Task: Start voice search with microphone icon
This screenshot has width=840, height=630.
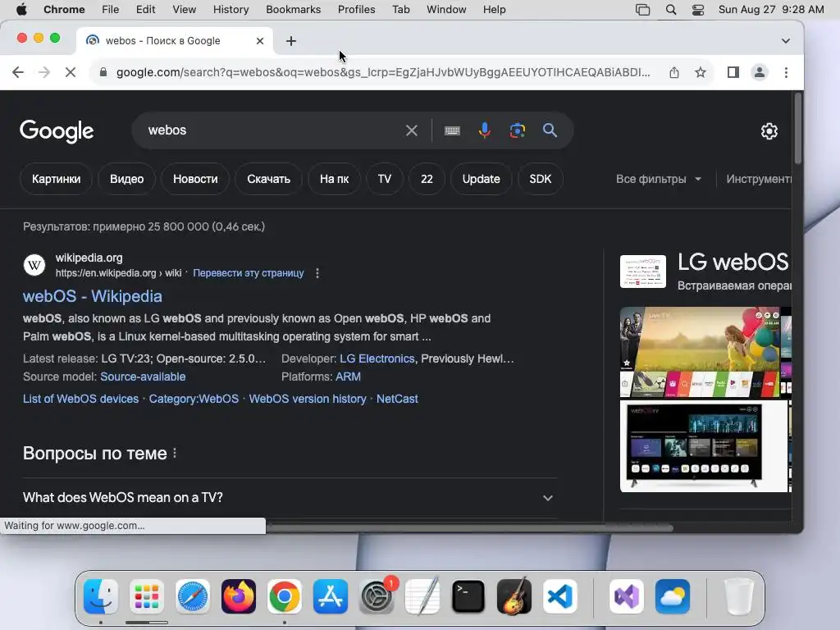Action: click(x=484, y=130)
